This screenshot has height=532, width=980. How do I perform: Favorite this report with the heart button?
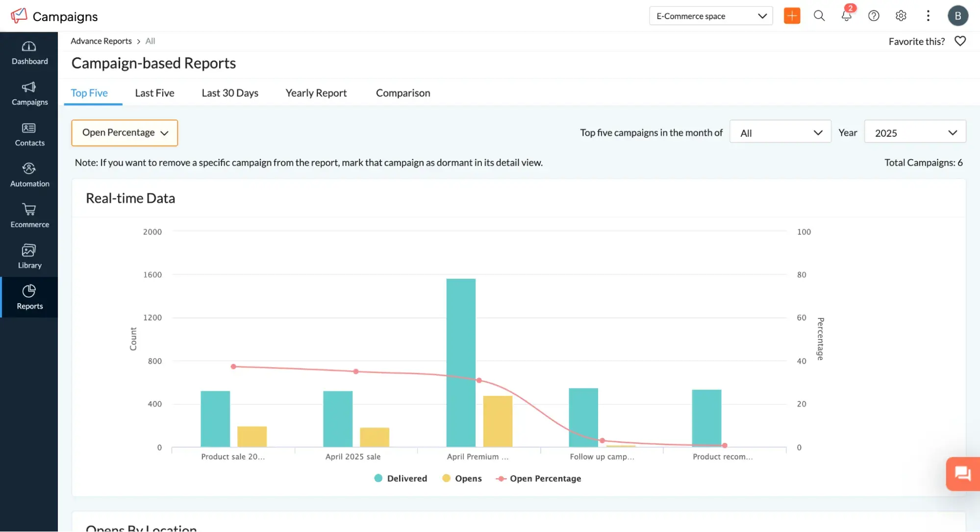pyautogui.click(x=960, y=41)
